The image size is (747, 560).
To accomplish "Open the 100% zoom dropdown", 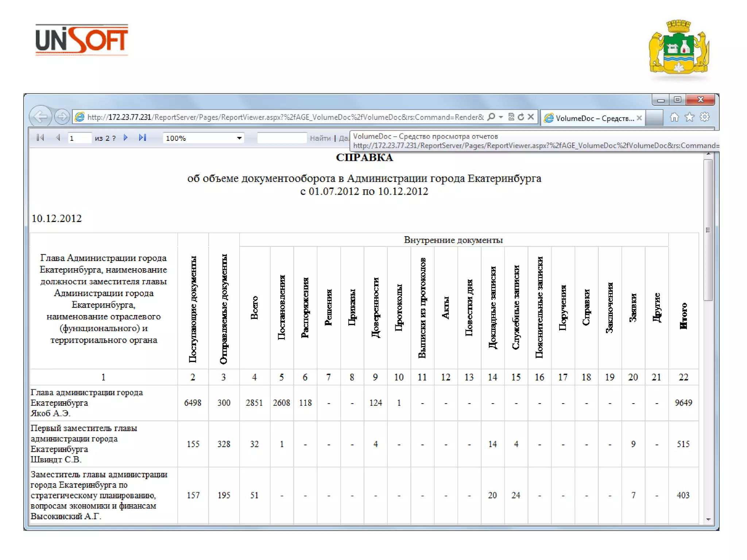I will (239, 138).
